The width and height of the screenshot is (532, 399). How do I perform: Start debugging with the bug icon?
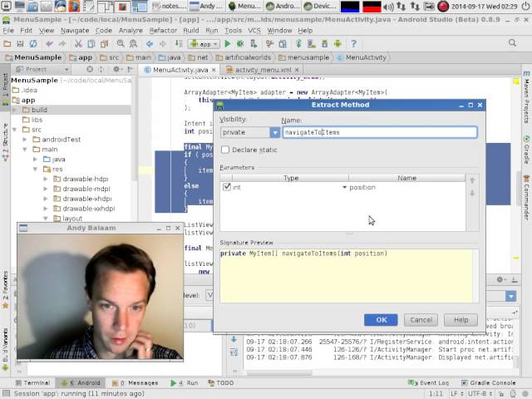240,44
